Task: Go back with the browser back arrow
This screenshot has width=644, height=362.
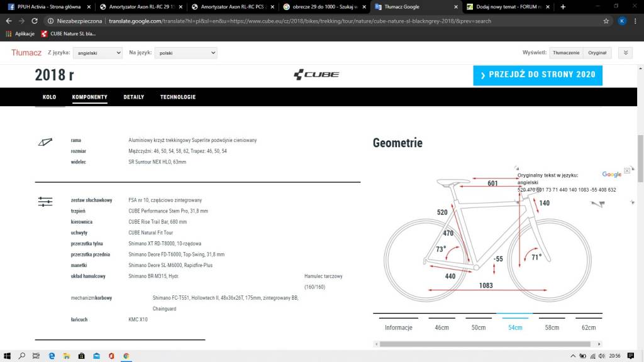Action: coord(9,21)
